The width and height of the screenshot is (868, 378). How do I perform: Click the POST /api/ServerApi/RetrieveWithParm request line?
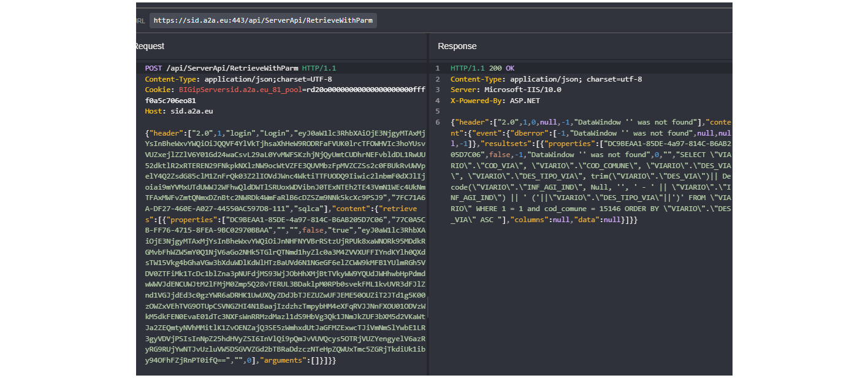(x=240, y=68)
